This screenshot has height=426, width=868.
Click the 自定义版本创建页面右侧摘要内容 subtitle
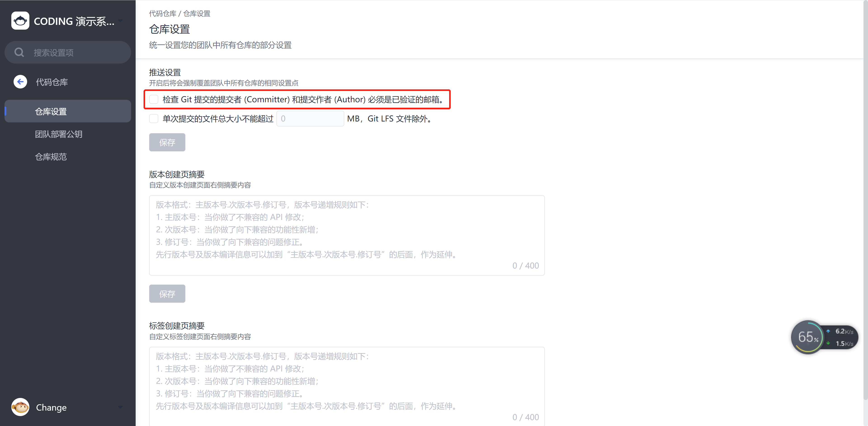click(200, 185)
